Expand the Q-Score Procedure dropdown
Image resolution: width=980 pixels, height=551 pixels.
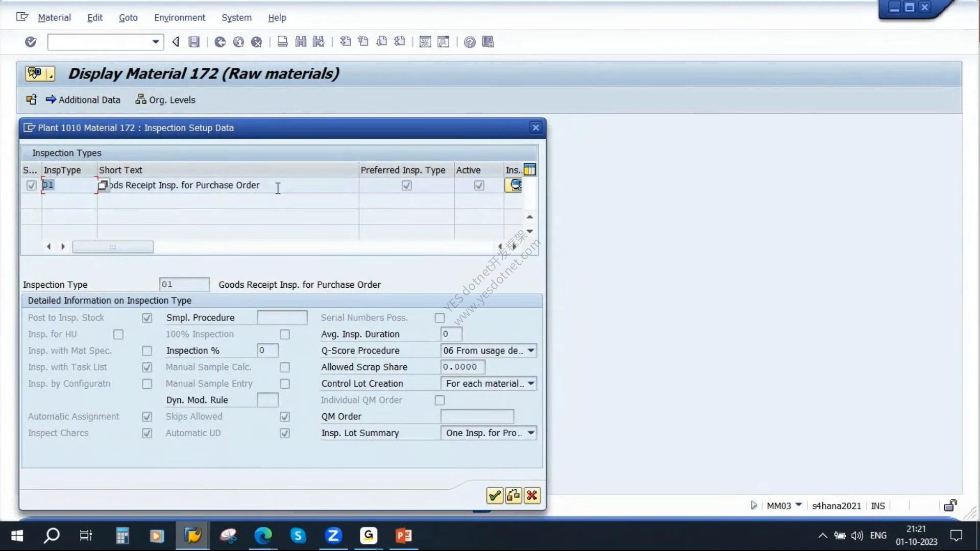pyautogui.click(x=531, y=350)
